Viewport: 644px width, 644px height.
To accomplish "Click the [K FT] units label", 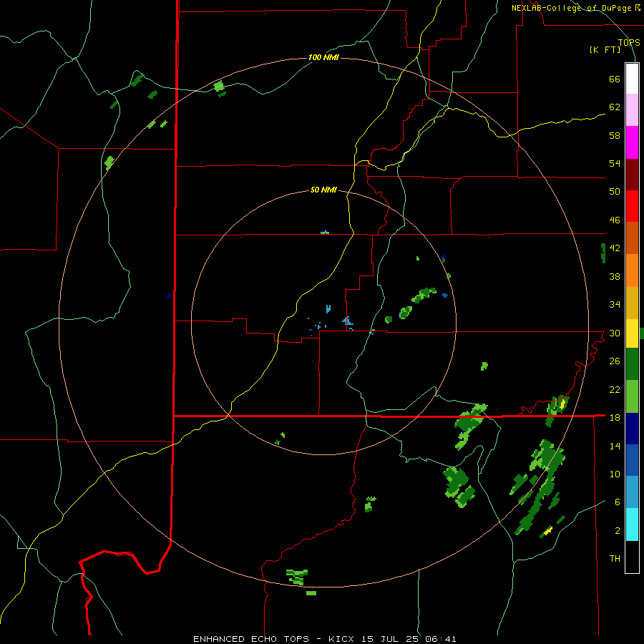I will [x=605, y=49].
